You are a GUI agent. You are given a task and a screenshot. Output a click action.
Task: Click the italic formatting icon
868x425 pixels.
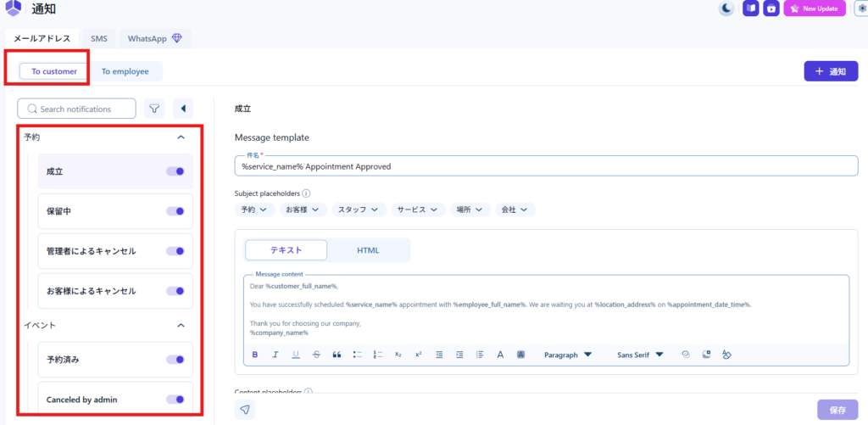point(275,355)
